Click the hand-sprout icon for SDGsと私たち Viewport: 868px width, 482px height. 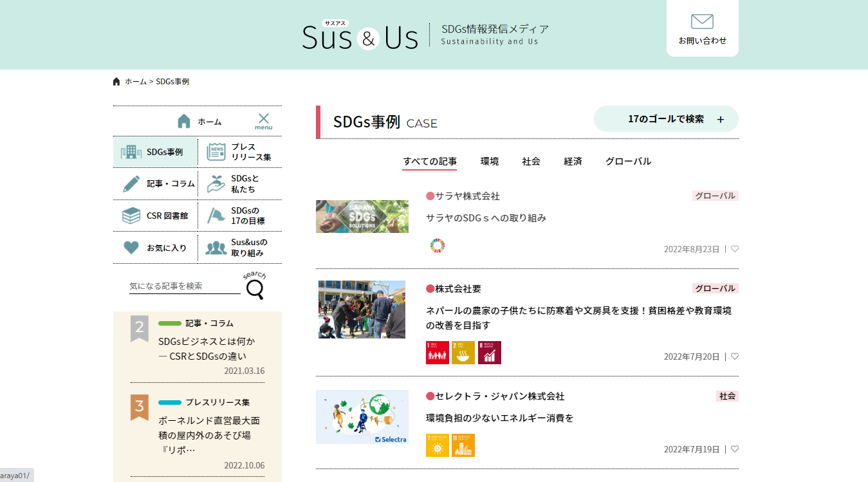tap(216, 183)
